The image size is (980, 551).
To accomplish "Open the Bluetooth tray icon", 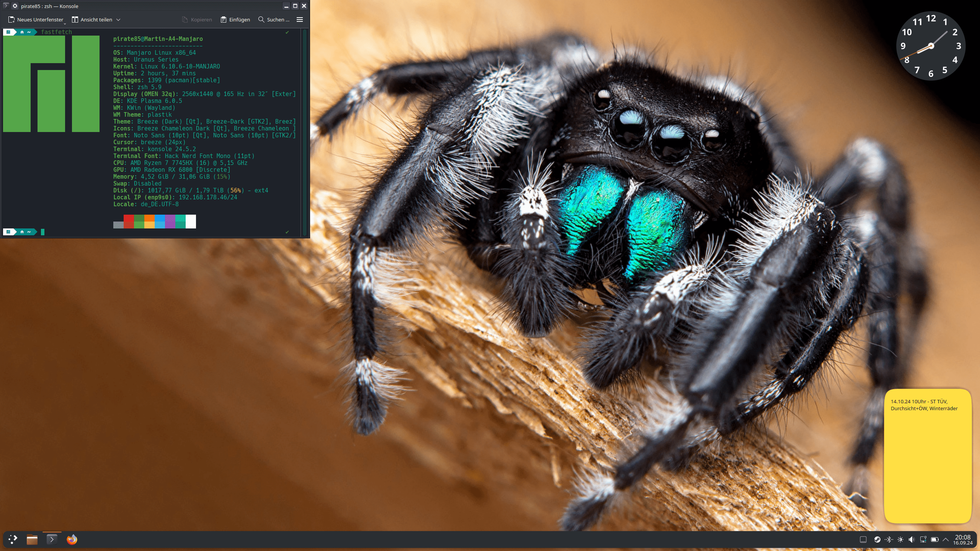I will click(x=889, y=540).
